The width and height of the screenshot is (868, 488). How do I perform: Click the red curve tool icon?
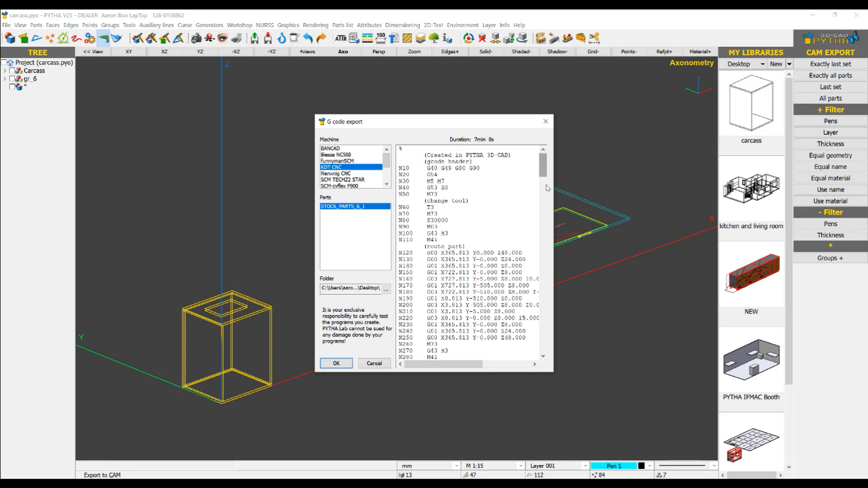(76, 38)
